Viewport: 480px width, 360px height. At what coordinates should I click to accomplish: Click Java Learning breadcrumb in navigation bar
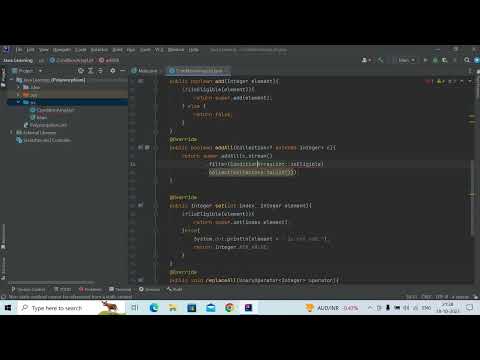(18, 60)
